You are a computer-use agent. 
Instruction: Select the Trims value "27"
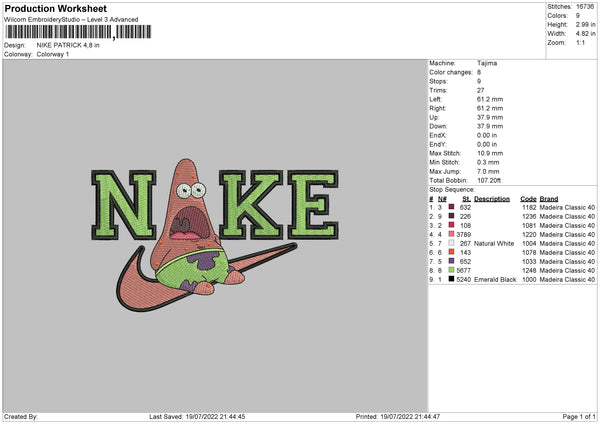pyautogui.click(x=481, y=90)
